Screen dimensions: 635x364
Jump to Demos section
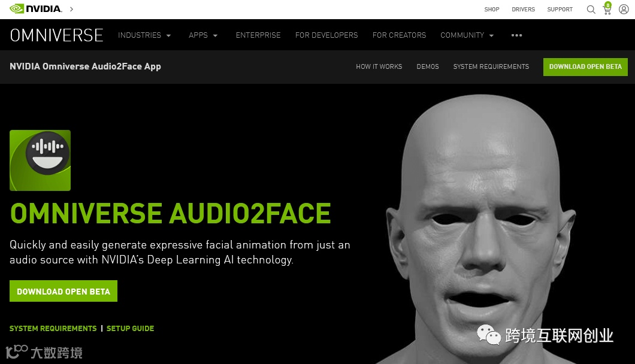tap(428, 66)
